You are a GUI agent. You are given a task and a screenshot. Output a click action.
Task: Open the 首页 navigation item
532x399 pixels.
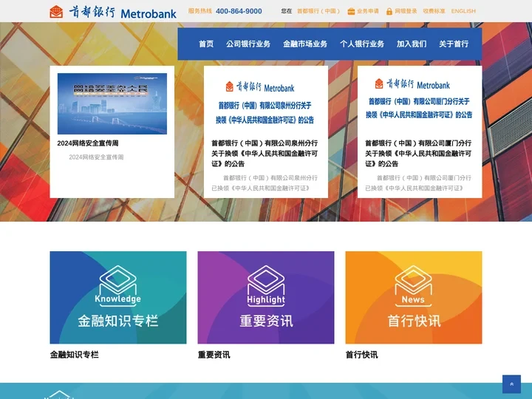click(x=206, y=44)
